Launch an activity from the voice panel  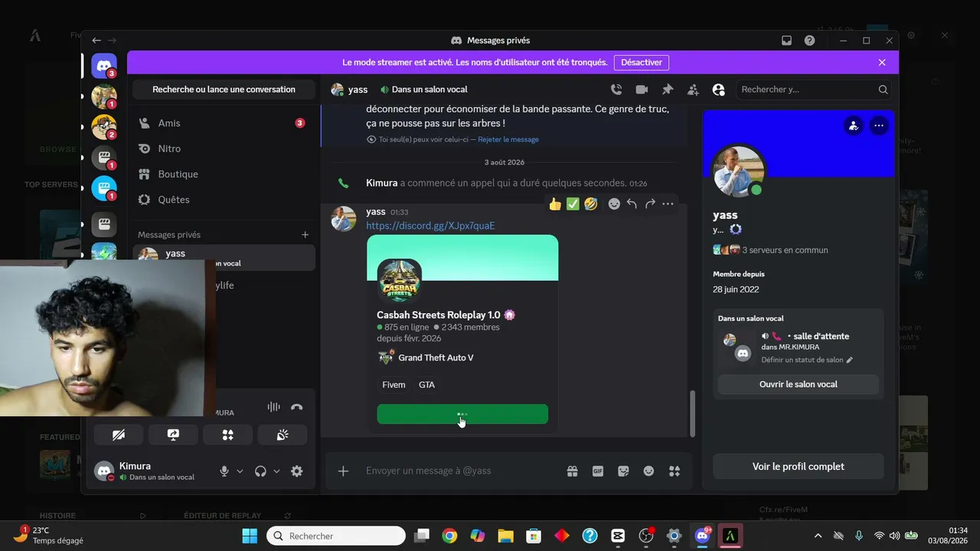coord(227,435)
